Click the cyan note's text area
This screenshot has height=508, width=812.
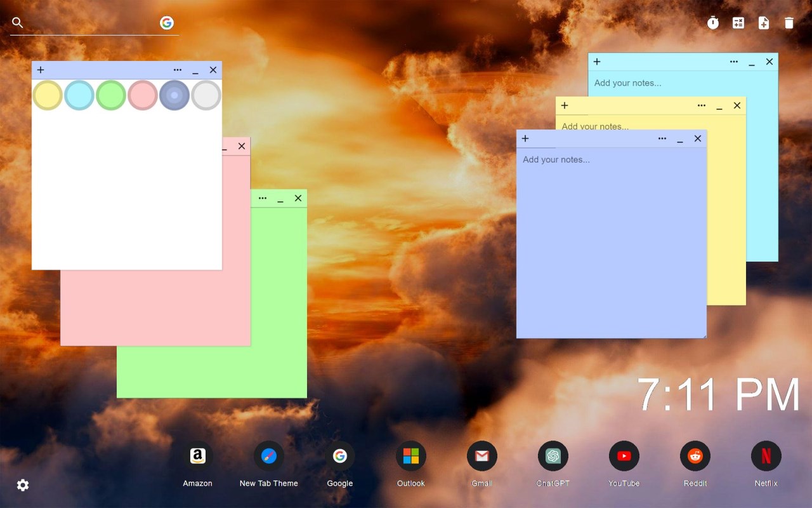(683, 83)
